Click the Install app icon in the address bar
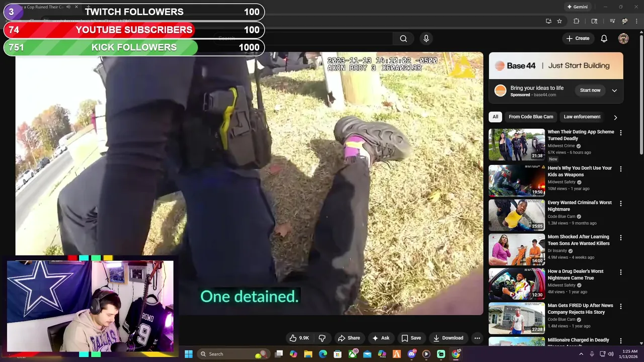 pos(548,21)
